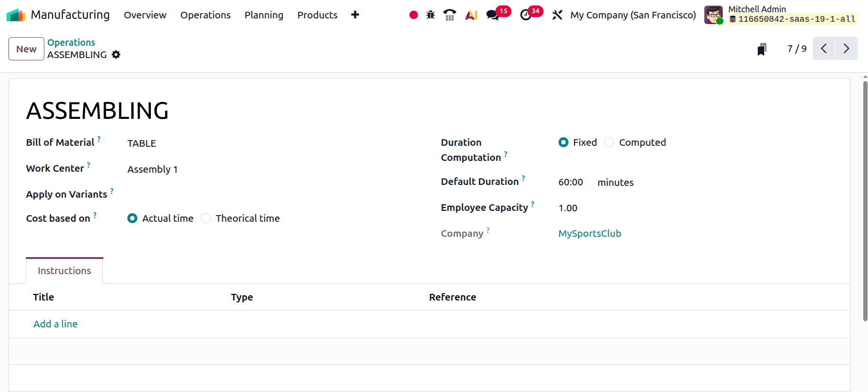Go to next record arrow
Viewport: 868px width, 392px height.
[x=846, y=49]
